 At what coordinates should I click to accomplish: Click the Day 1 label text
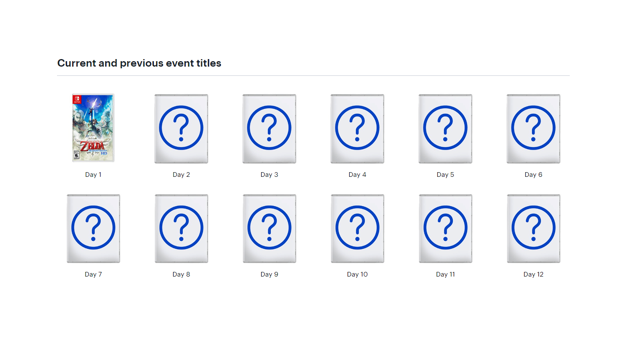[x=93, y=175]
